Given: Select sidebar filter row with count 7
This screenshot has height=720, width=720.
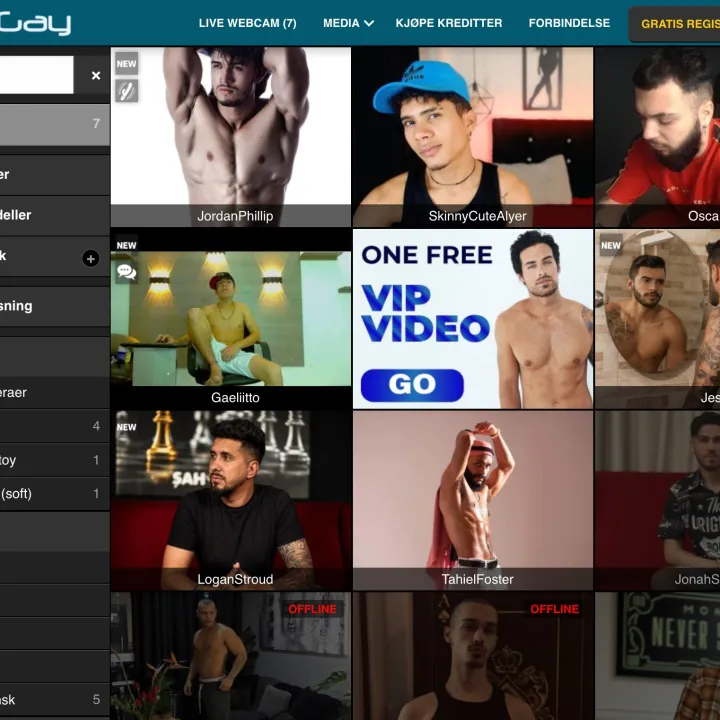Looking at the screenshot, I should (55, 124).
